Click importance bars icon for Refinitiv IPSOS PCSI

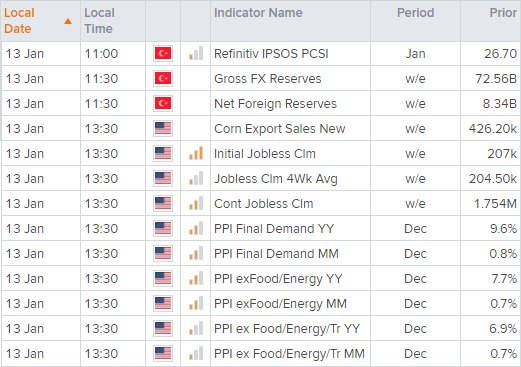[x=196, y=53]
